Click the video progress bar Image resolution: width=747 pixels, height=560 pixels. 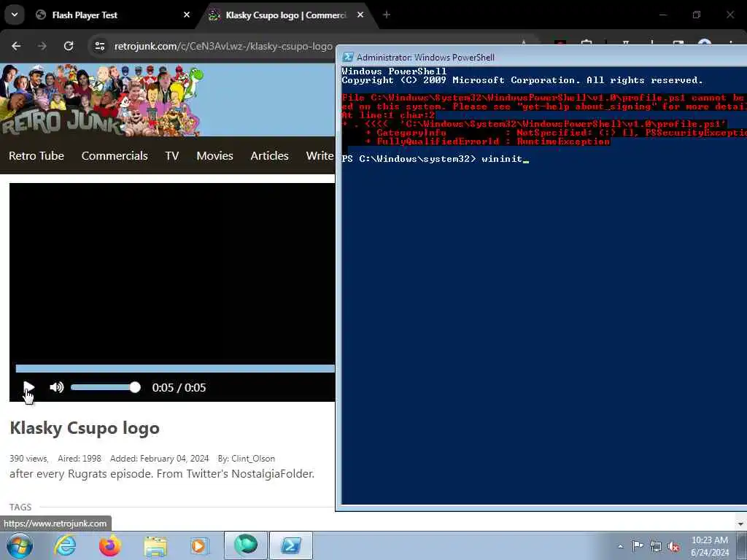click(x=175, y=368)
